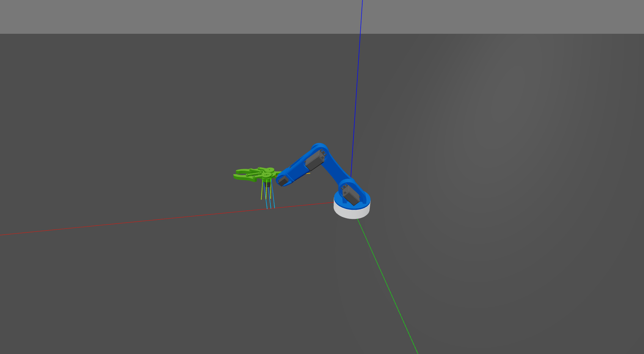Click the blue elbow joint at the arm's top
This screenshot has width=644, height=354.
pos(320,147)
